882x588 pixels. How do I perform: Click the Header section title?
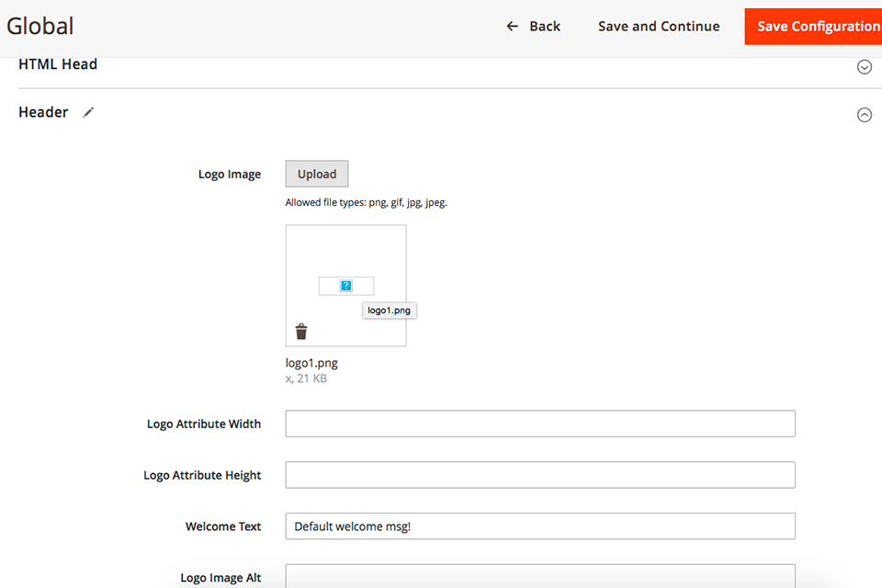click(43, 112)
